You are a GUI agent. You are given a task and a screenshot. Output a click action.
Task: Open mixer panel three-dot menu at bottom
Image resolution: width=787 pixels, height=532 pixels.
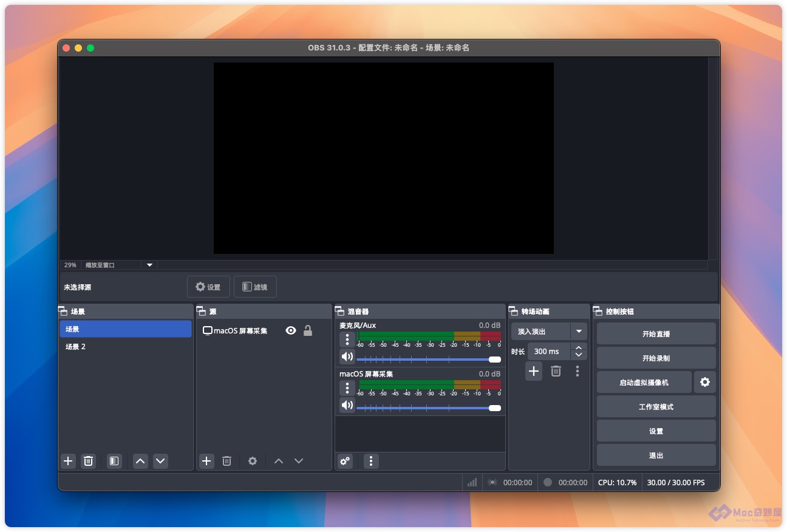[371, 461]
